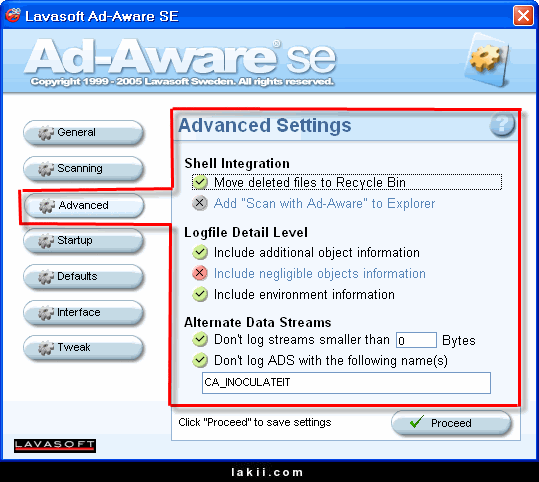Open help with the question mark icon

[x=502, y=124]
